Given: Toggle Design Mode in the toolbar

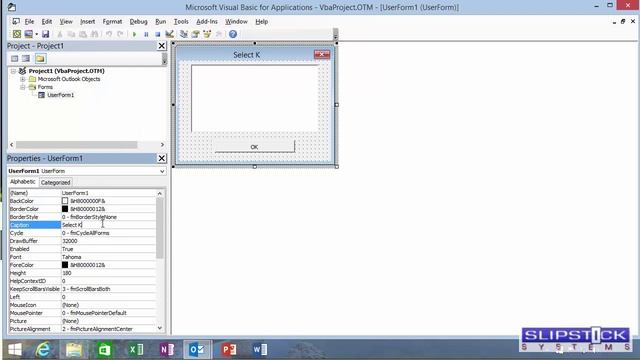Looking at the screenshot, I should 169,34.
